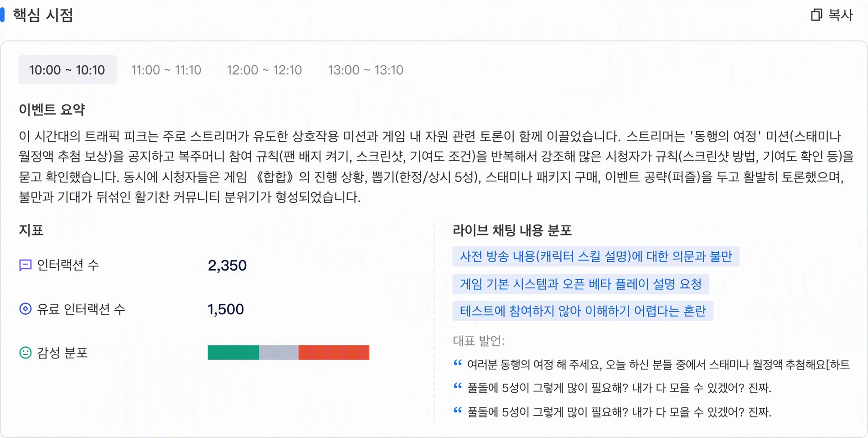Open the 12:00 ~ 12:10 time slot
868x438 pixels.
coord(264,70)
